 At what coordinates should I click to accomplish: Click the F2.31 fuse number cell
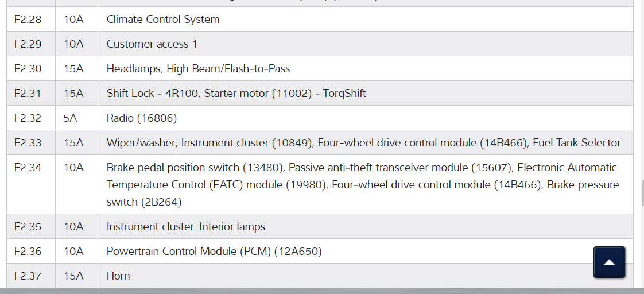(x=28, y=94)
